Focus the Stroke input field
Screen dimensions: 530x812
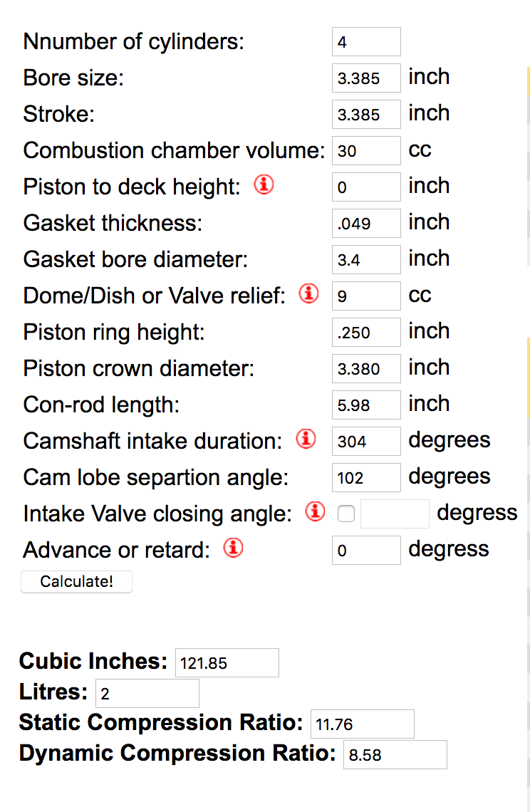pos(366,115)
